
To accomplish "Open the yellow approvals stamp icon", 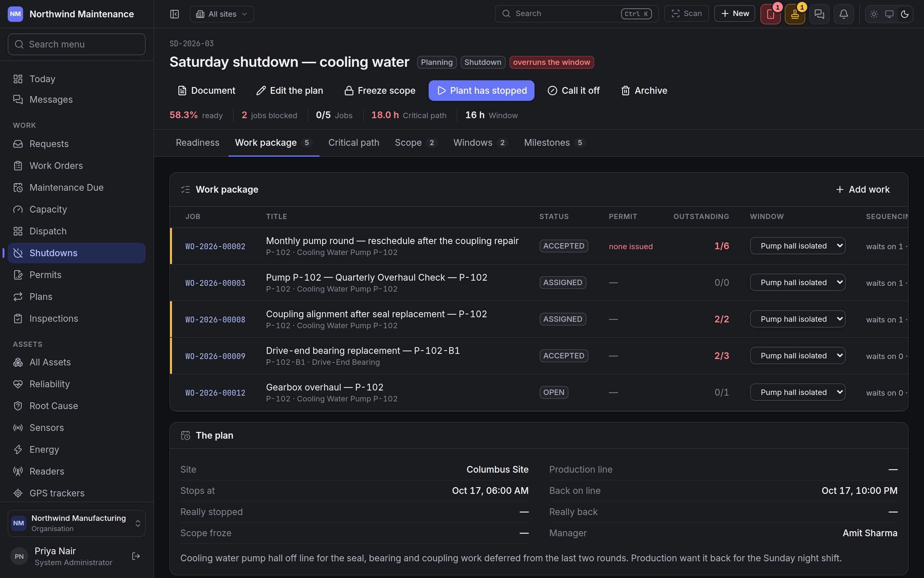I will [x=795, y=14].
